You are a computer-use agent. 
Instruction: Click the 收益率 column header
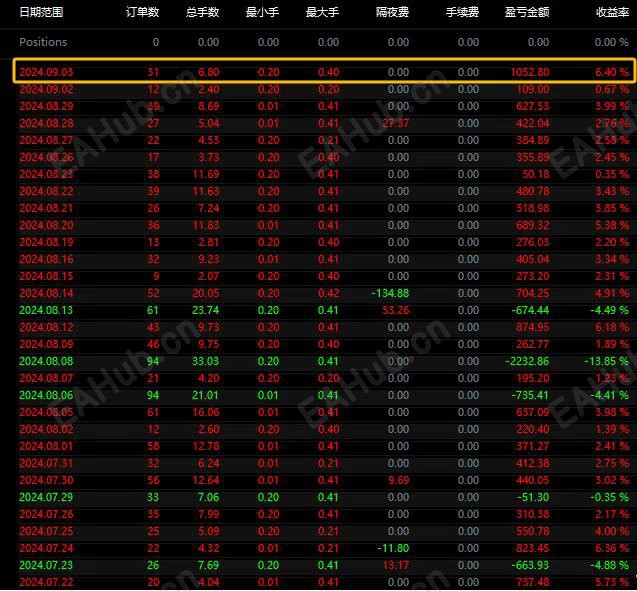[x=612, y=12]
